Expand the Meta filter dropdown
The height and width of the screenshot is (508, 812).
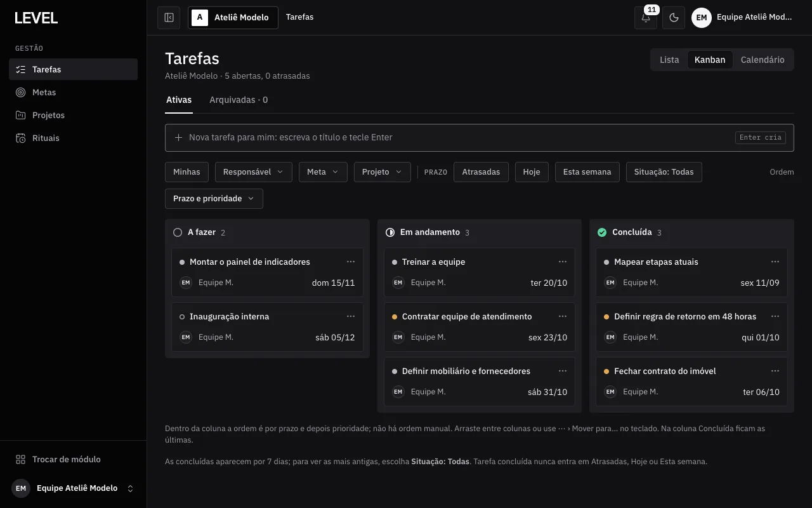pos(323,172)
